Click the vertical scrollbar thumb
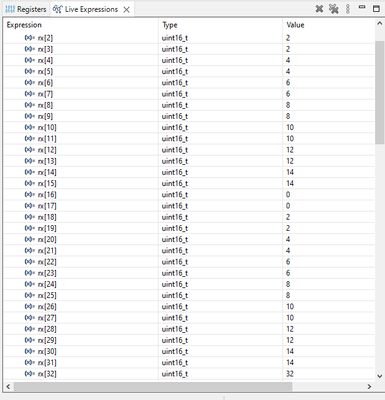 point(380,93)
